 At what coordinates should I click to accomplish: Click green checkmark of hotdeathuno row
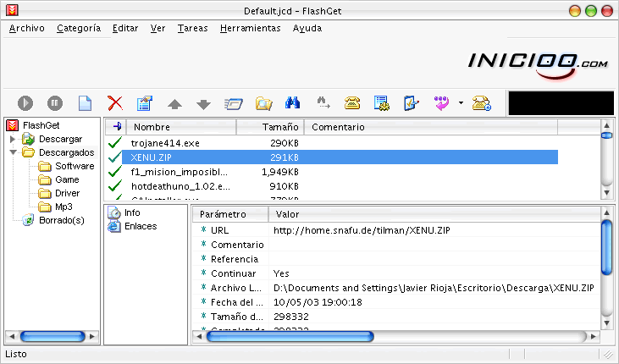[115, 185]
